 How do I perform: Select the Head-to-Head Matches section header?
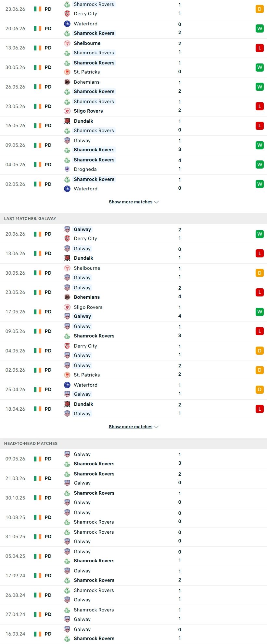click(x=133, y=444)
